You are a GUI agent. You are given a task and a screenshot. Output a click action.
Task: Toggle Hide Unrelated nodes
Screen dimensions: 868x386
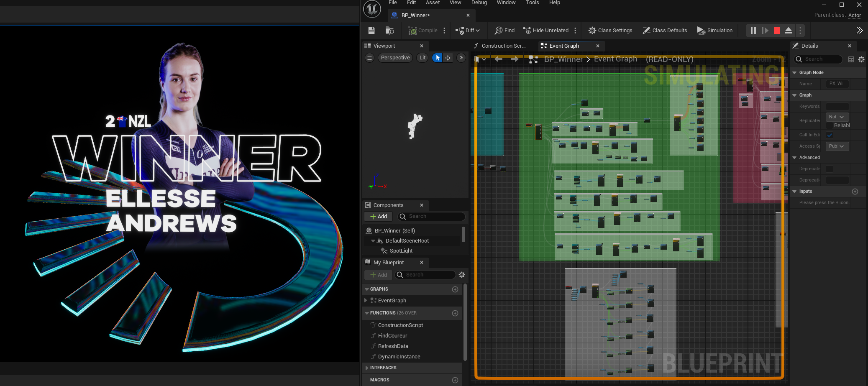click(x=546, y=31)
